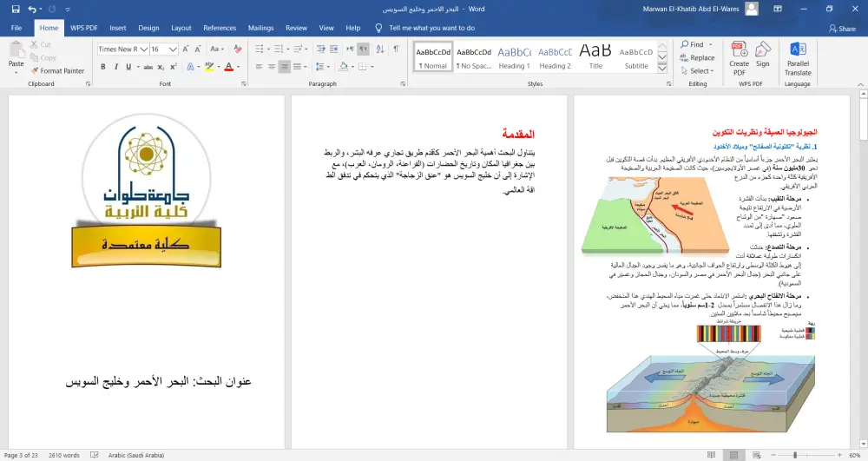Switch to Web Layout view in status bar
Screen dimensions: 868x461
756,455
